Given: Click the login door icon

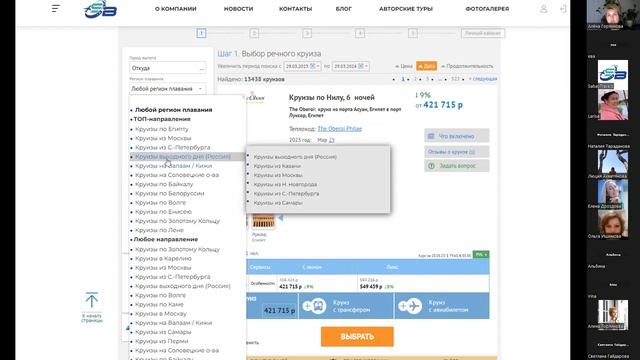Looking at the screenshot, I should tap(563, 9).
